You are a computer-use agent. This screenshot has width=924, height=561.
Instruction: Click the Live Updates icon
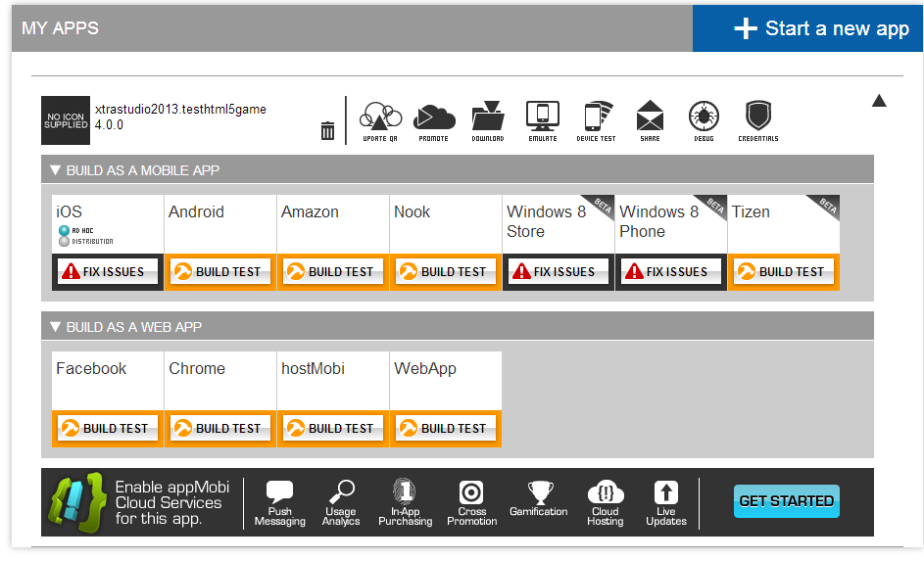click(666, 502)
